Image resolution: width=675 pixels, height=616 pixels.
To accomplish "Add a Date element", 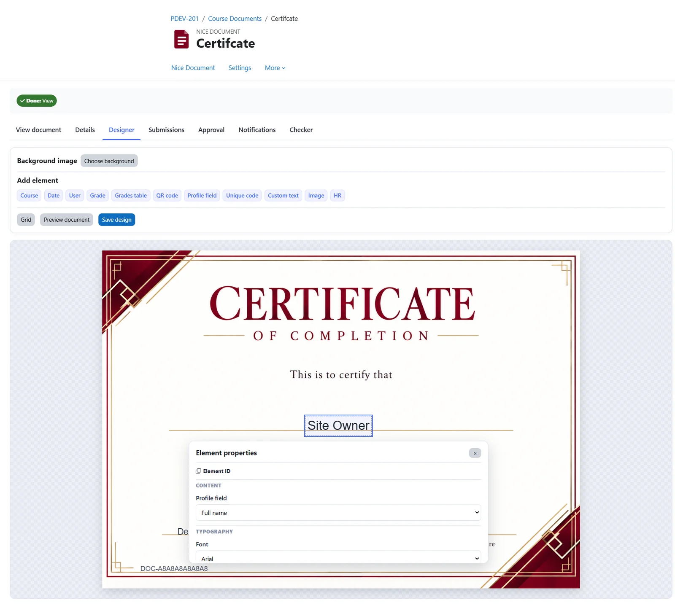I will [54, 196].
